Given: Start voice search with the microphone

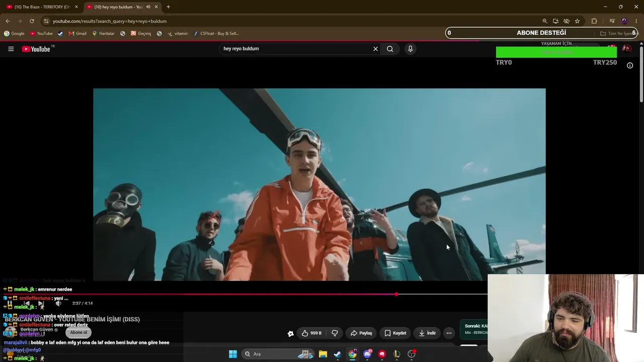Looking at the screenshot, I should click(x=411, y=49).
